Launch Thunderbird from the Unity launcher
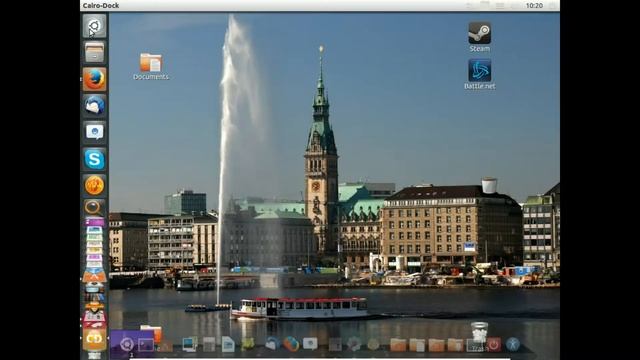Image resolution: width=640 pixels, height=360 pixels. coord(94,106)
